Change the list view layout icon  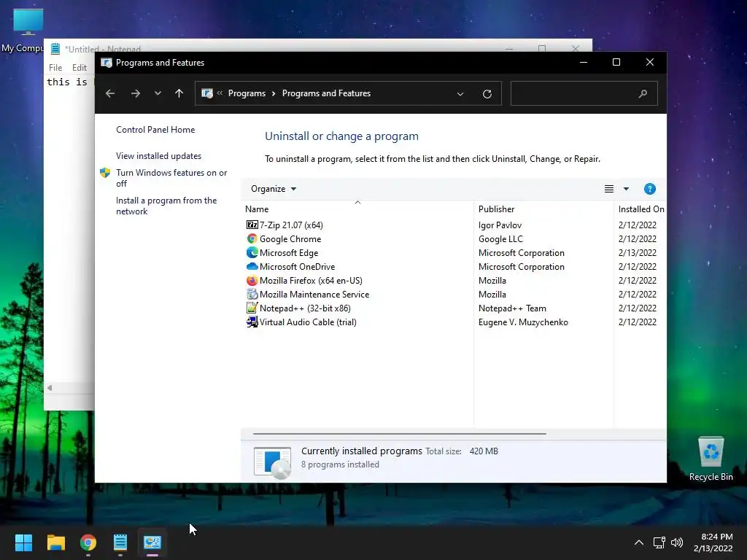coord(609,189)
